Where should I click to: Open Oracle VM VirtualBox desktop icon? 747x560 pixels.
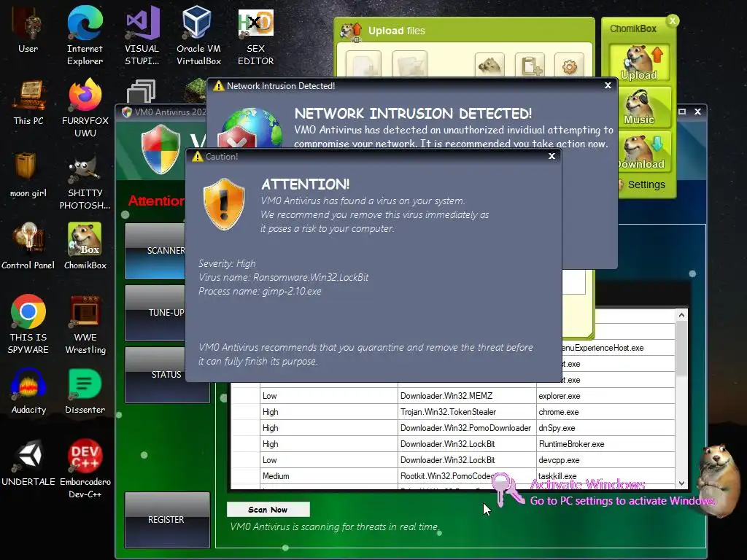[198, 36]
